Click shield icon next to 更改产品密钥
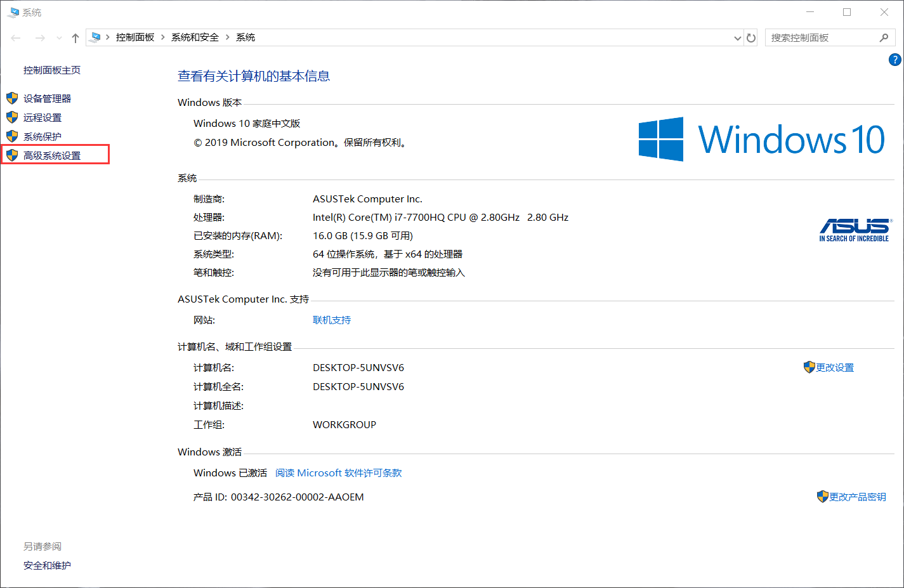Viewport: 904px width, 588px height. tap(823, 497)
